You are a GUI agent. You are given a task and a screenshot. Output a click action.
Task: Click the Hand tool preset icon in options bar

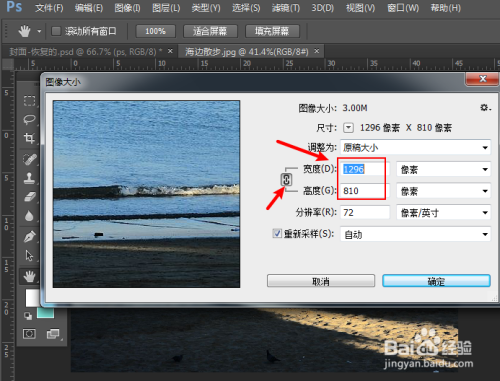coord(24,31)
